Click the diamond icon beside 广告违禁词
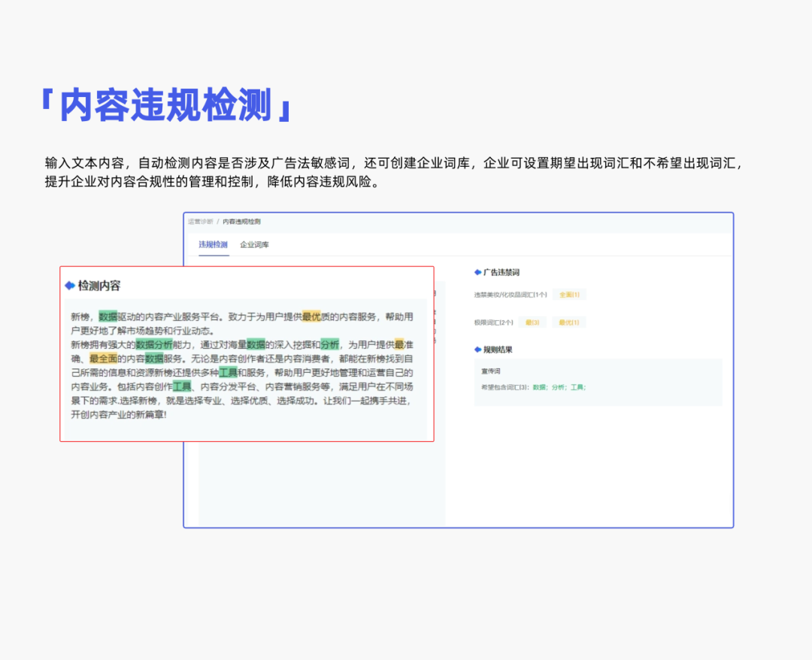 pyautogui.click(x=477, y=272)
